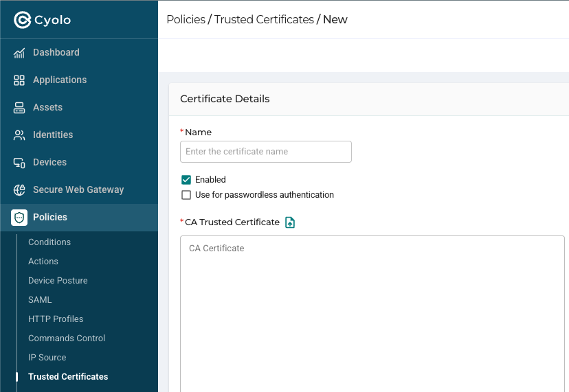
Task: Click the Devices monitor icon
Action: pos(19,163)
